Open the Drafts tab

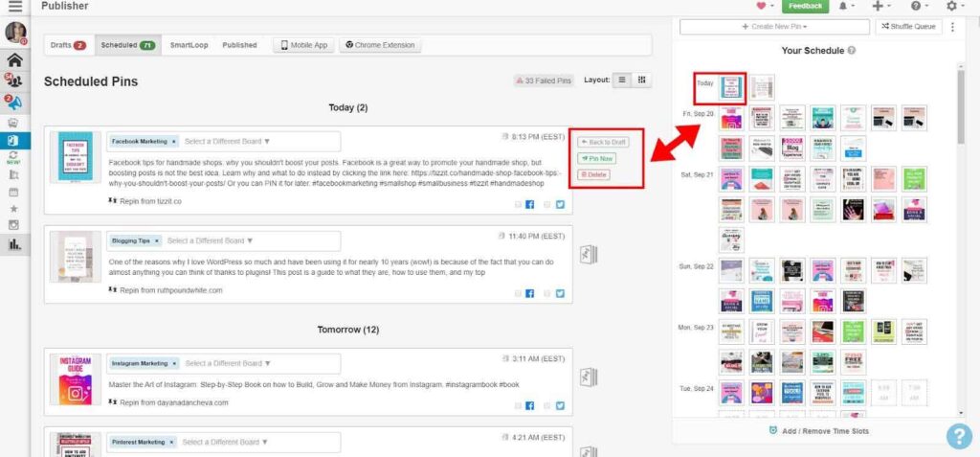point(68,45)
